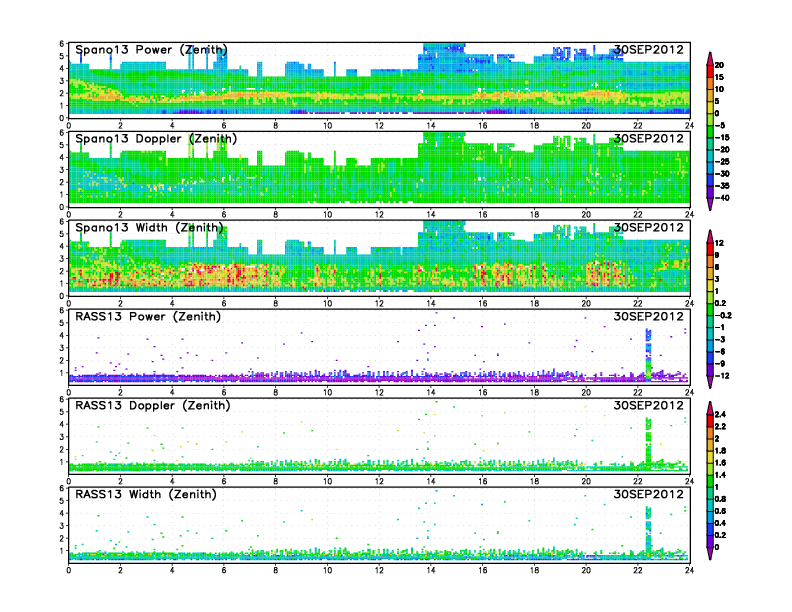Image resolution: width=792 pixels, height=612 pixels.
Task: Click the pink up-arrow atop the middle color bar
Action: [x=710, y=236]
